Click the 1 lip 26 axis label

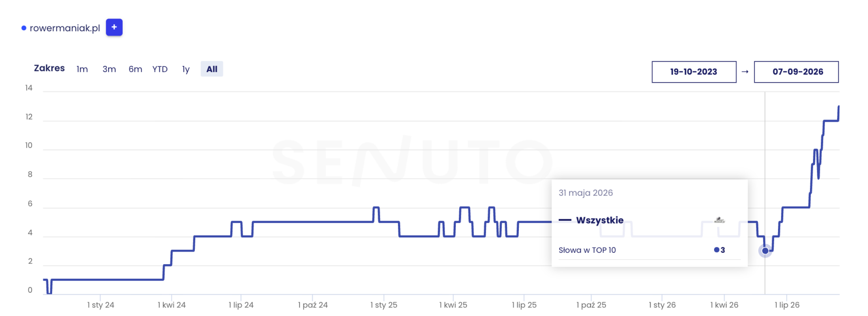pyautogui.click(x=787, y=305)
